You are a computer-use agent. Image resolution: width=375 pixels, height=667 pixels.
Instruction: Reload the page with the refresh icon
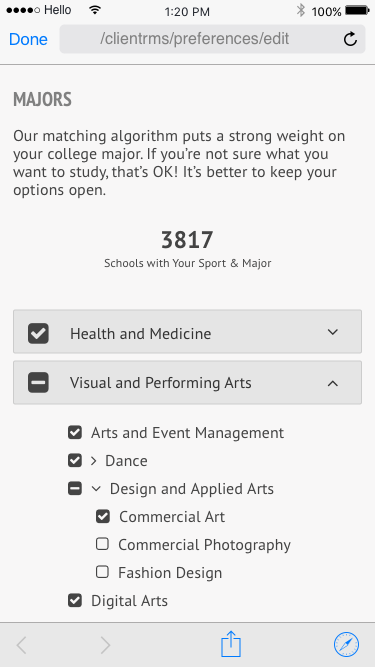point(350,39)
